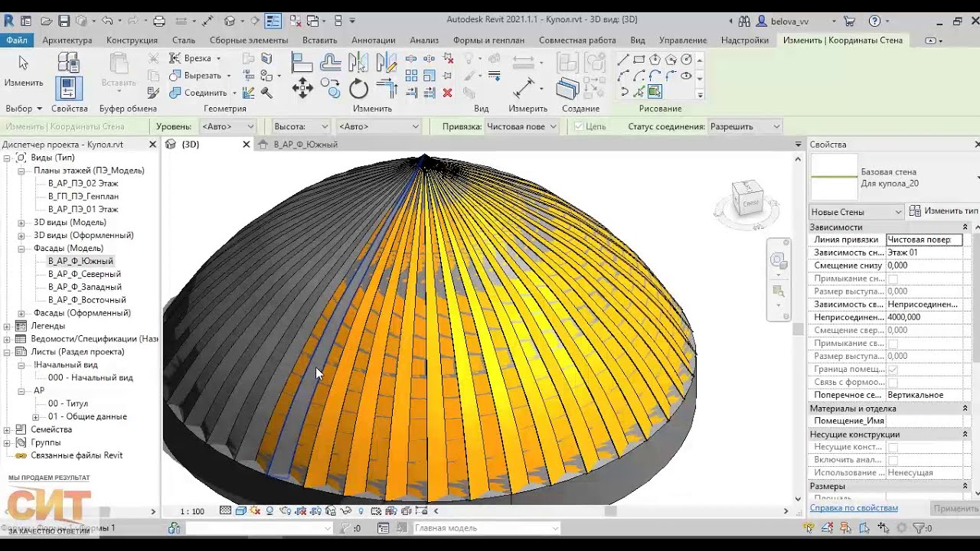Open the Конструкция ribbon tab
Viewport: 980px width, 551px height.
132,40
